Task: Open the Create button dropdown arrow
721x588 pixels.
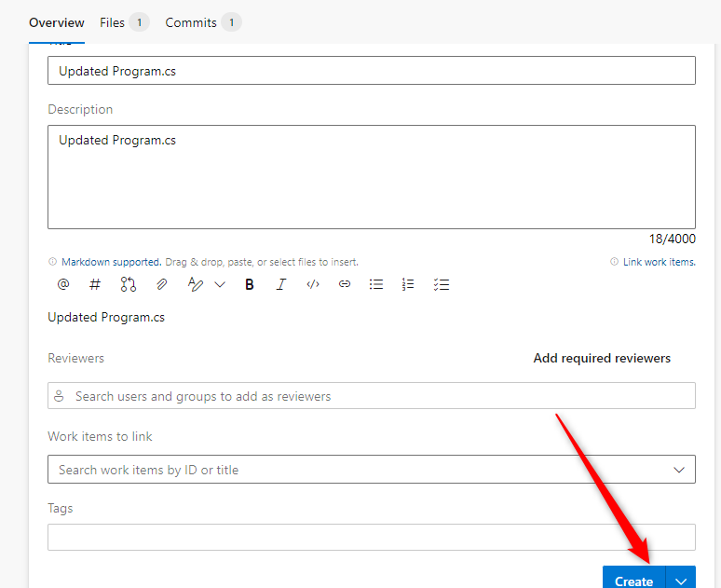Action: 681,581
